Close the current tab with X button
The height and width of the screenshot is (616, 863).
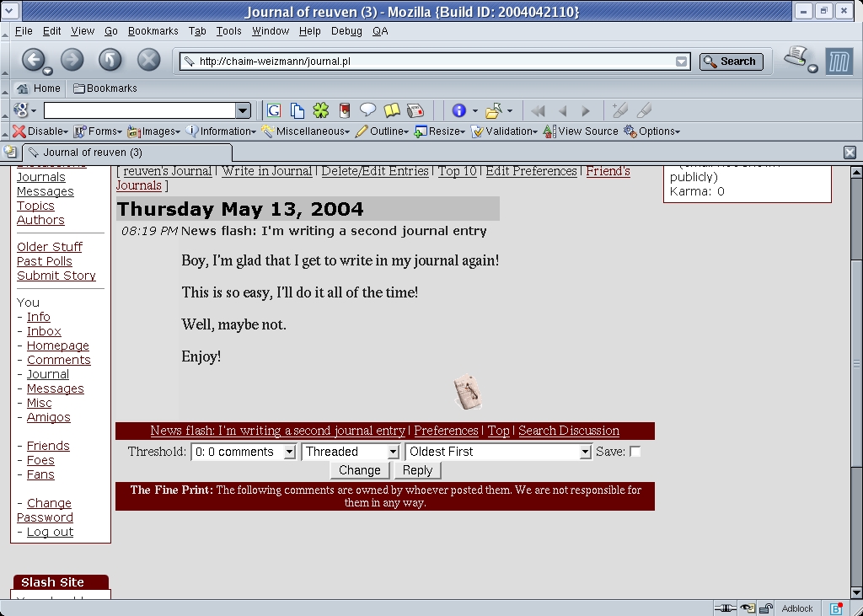pos(850,153)
